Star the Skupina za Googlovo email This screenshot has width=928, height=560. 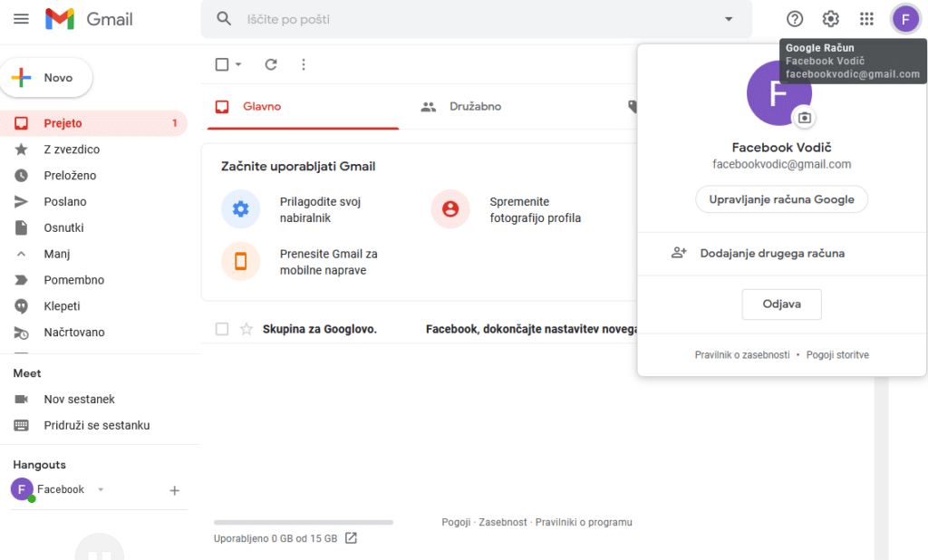[x=246, y=329]
